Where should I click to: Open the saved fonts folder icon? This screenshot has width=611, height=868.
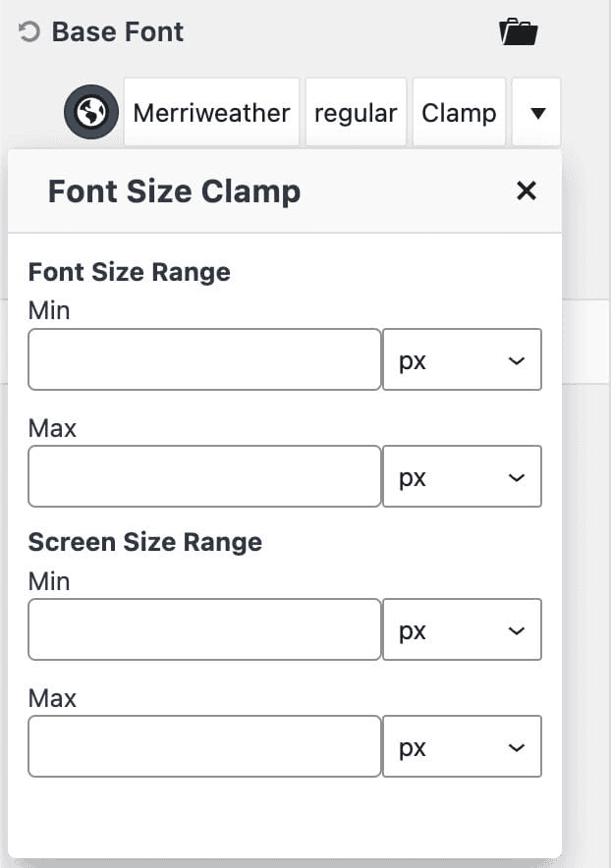tap(520, 31)
